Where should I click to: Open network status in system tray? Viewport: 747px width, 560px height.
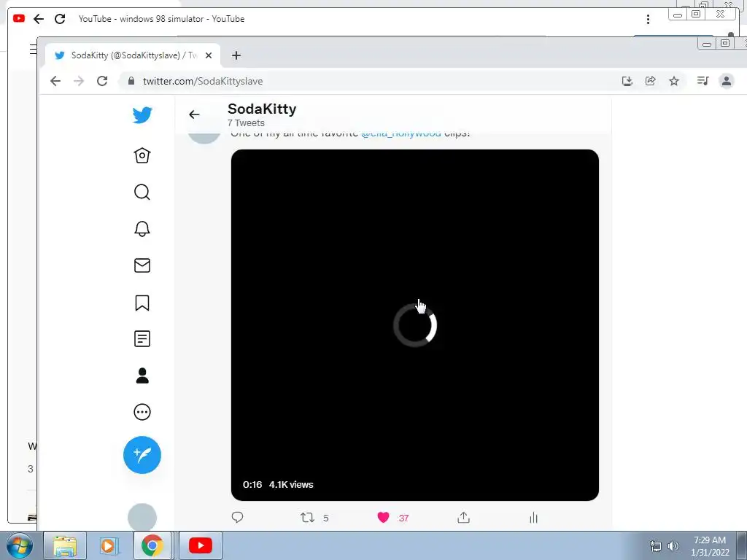(x=656, y=546)
